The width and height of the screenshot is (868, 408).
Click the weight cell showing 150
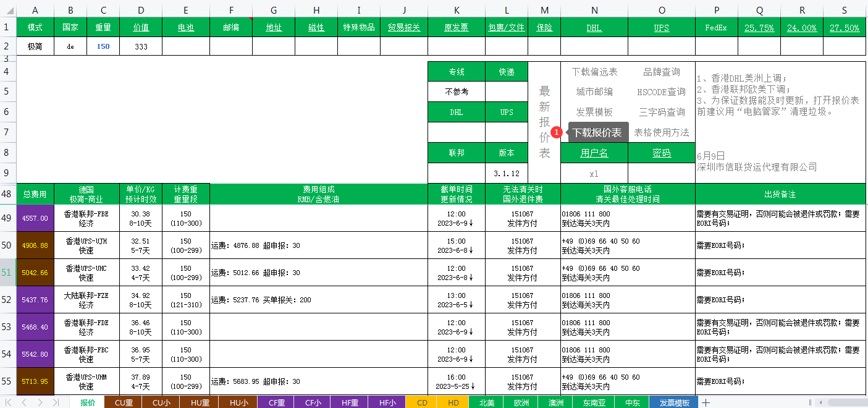(103, 46)
